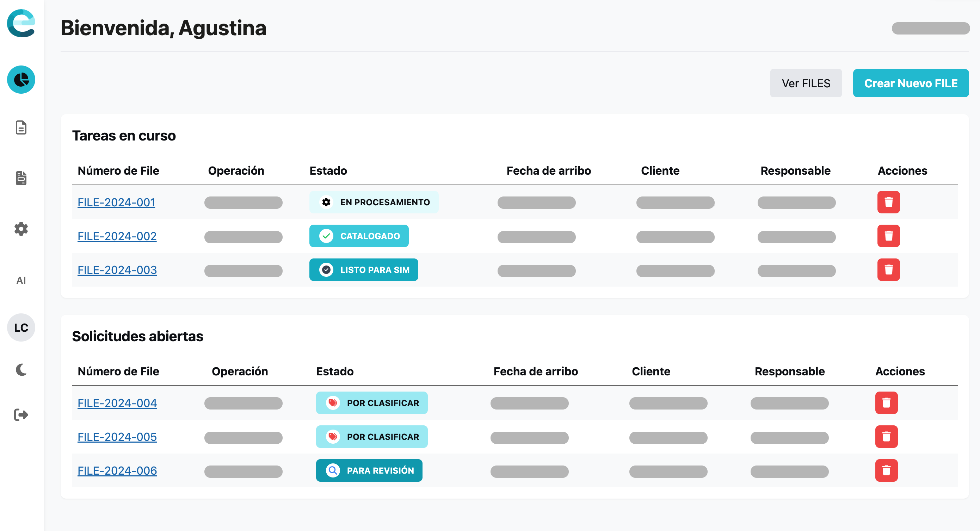Open the stacked documents sidebar icon
980x531 pixels.
tap(21, 178)
